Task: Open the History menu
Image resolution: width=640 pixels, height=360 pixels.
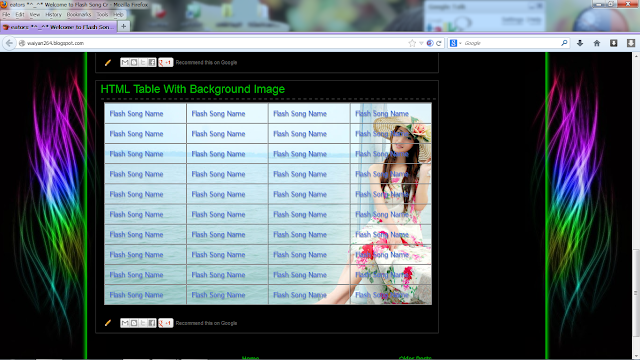Action: (x=53, y=14)
